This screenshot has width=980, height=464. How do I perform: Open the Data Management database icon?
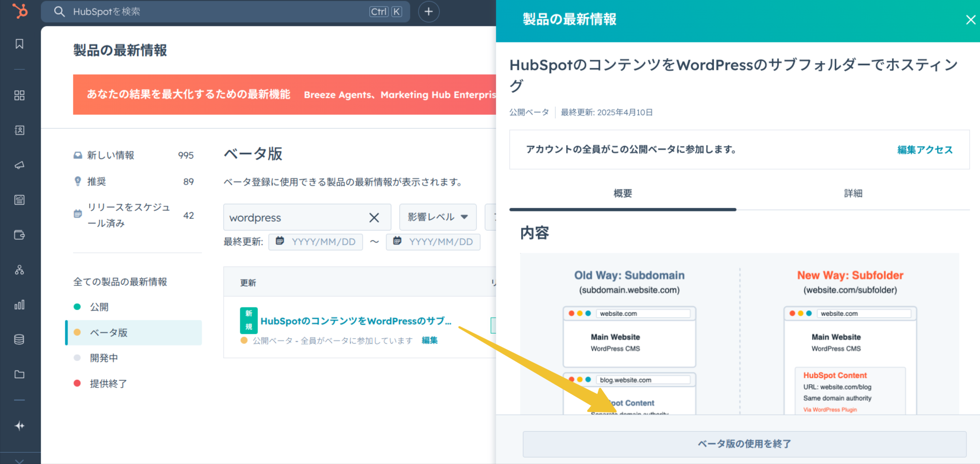pos(19,340)
